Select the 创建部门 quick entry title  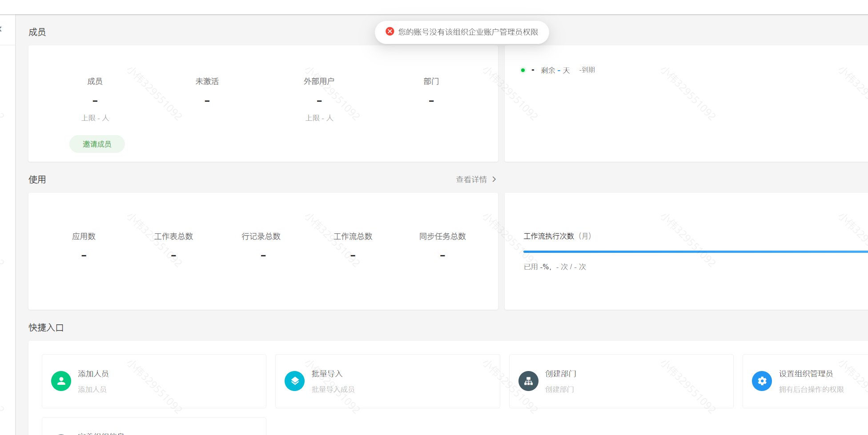pyautogui.click(x=561, y=374)
